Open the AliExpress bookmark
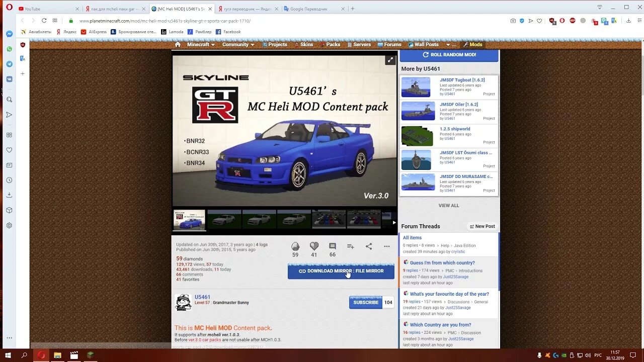 (x=94, y=32)
